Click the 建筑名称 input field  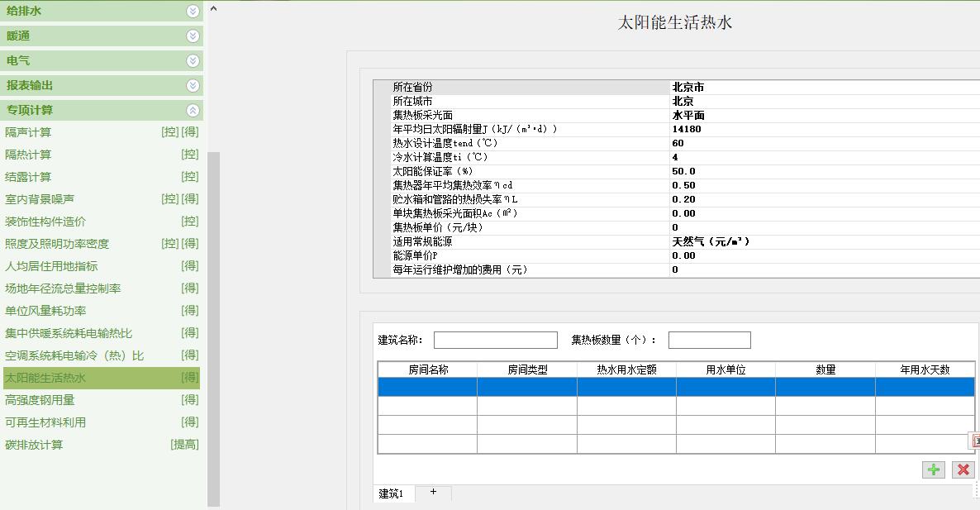[x=495, y=339]
